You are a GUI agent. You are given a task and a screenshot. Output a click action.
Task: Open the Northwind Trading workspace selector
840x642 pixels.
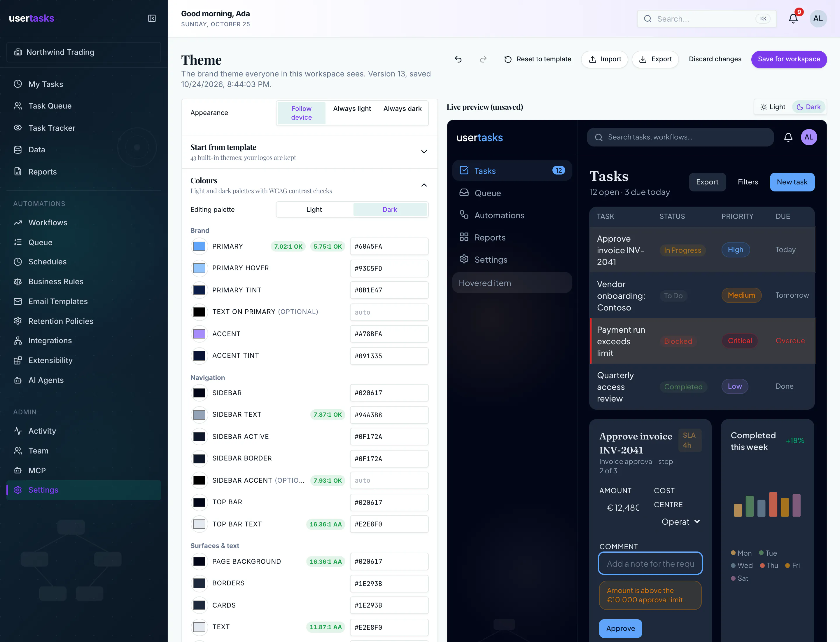[84, 52]
